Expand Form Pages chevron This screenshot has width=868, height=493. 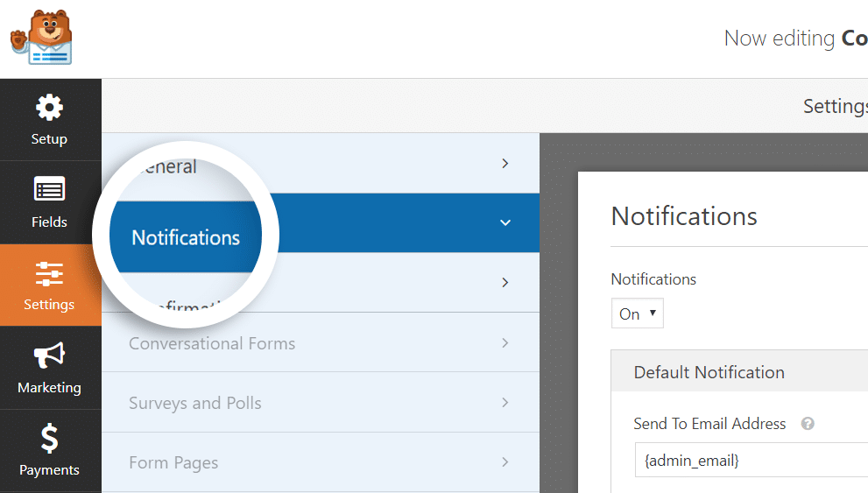(505, 462)
